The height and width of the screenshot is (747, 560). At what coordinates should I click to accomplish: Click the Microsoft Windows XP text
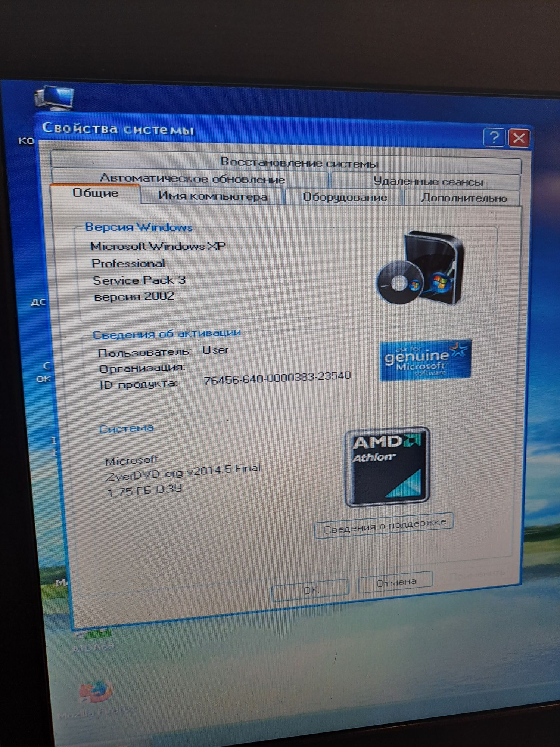tap(158, 246)
